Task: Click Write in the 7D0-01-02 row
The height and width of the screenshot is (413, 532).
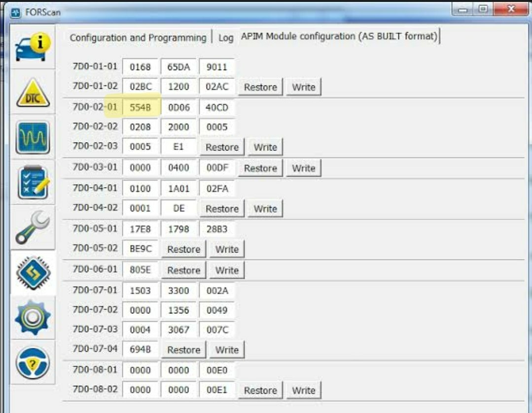Action: click(x=304, y=87)
